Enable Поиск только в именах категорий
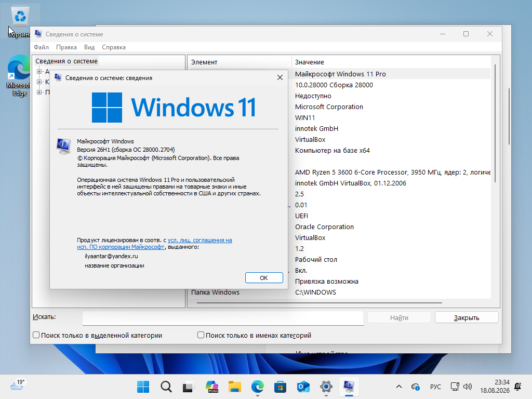 (201, 335)
